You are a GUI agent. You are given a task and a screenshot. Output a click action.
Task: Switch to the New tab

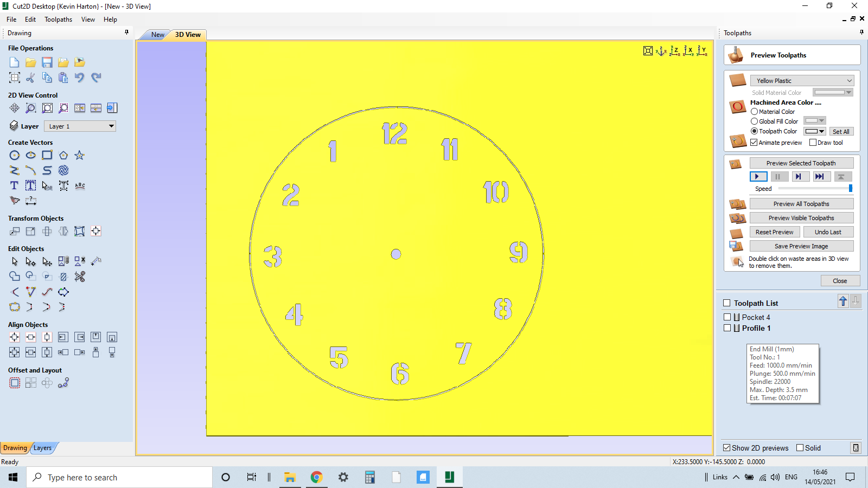click(157, 34)
